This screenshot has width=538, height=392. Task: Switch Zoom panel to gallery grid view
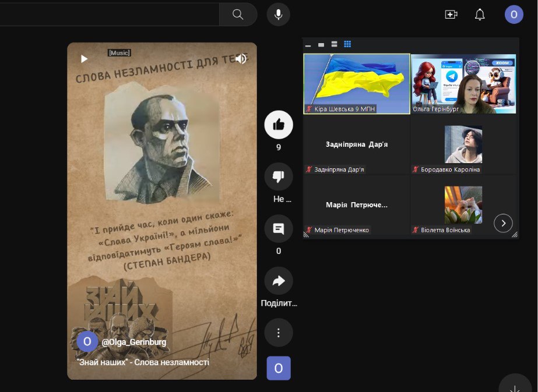347,44
